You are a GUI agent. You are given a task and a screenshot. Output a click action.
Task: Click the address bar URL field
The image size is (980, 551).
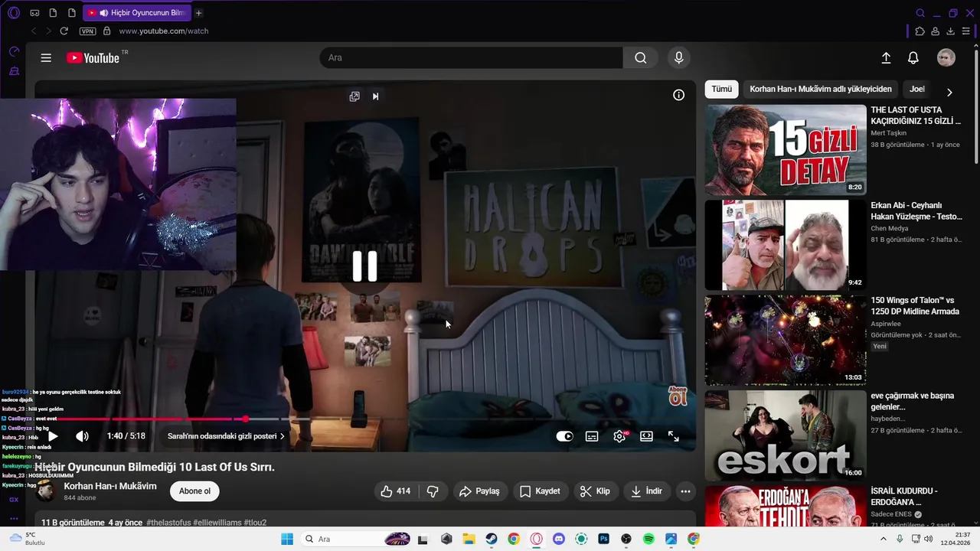(x=163, y=31)
